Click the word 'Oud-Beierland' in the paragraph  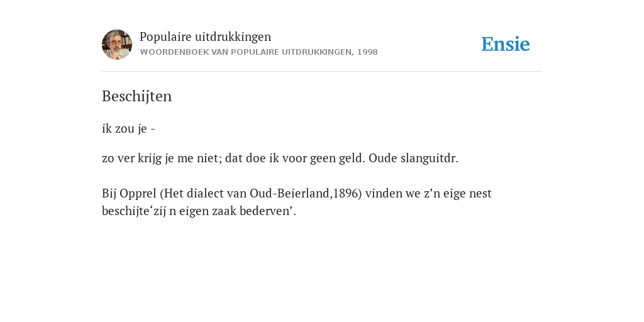pyautogui.click(x=289, y=194)
